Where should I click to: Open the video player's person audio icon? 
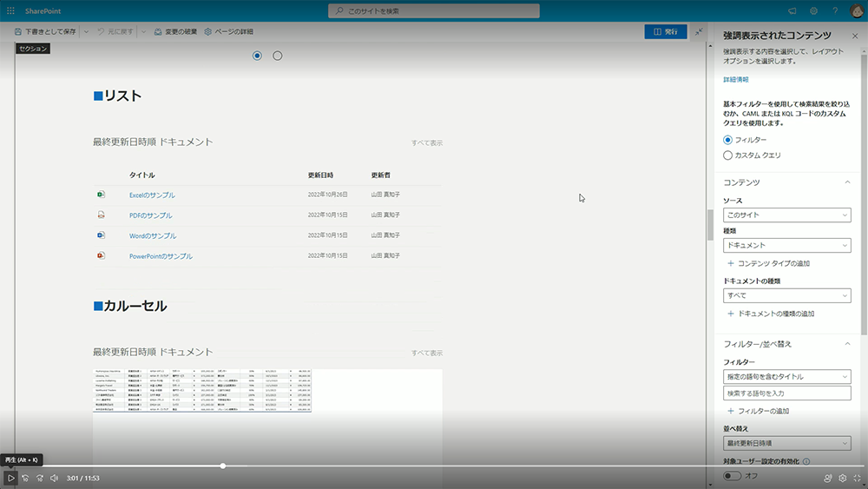827,478
